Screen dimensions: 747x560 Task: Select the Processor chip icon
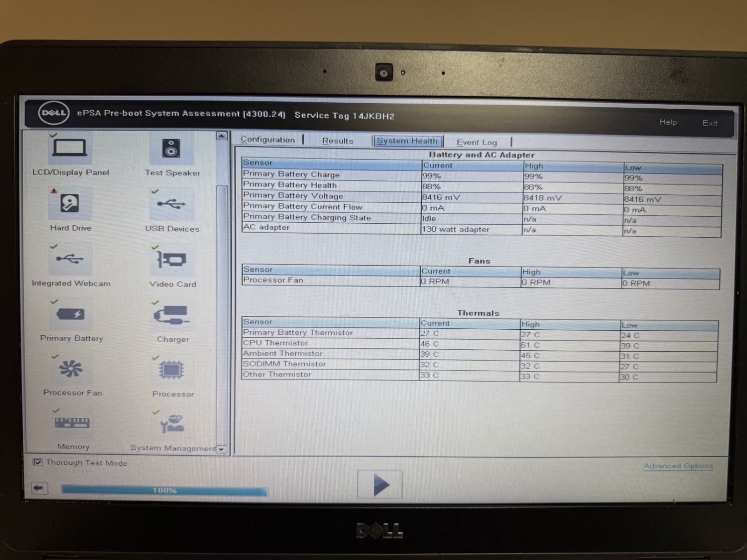pos(171,370)
